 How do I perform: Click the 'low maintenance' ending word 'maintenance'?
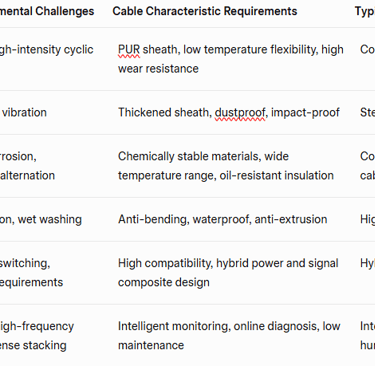(x=151, y=345)
